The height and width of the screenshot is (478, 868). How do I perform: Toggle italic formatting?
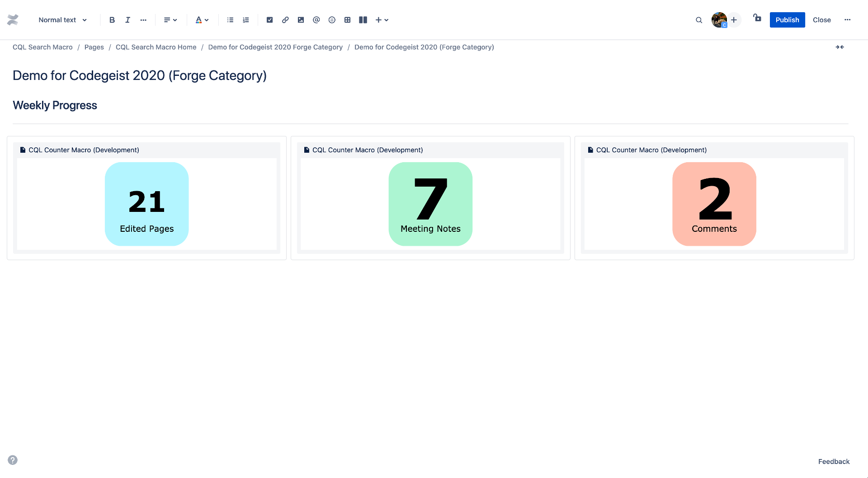(127, 20)
